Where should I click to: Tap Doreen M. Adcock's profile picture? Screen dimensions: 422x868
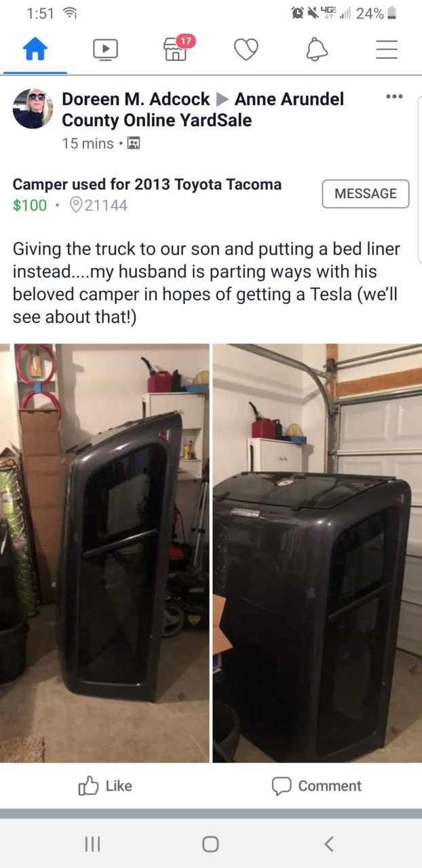tap(33, 109)
